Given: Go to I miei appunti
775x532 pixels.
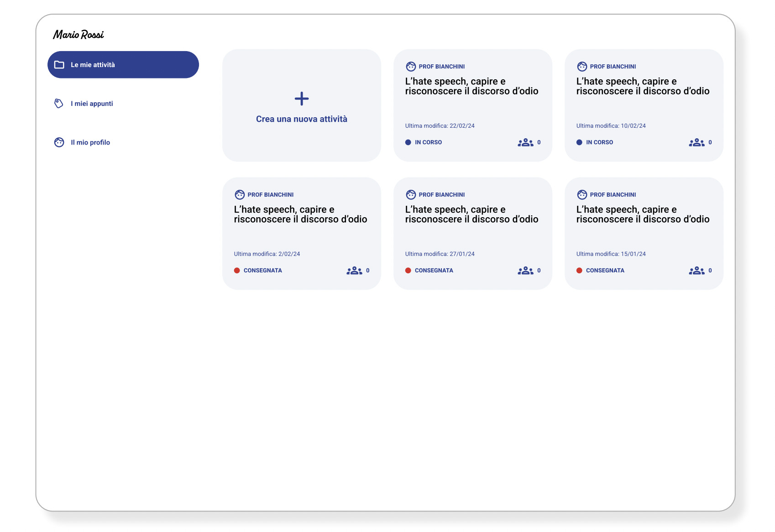Looking at the screenshot, I should click(x=92, y=104).
